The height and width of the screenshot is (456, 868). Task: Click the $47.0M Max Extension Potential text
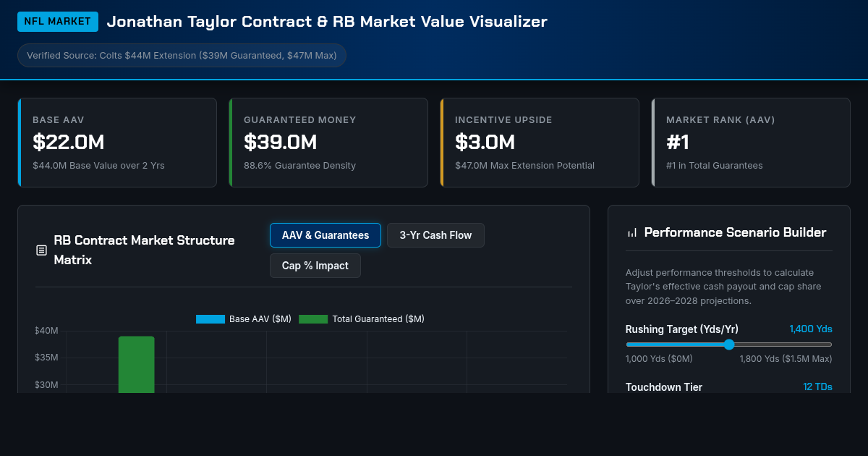524,166
